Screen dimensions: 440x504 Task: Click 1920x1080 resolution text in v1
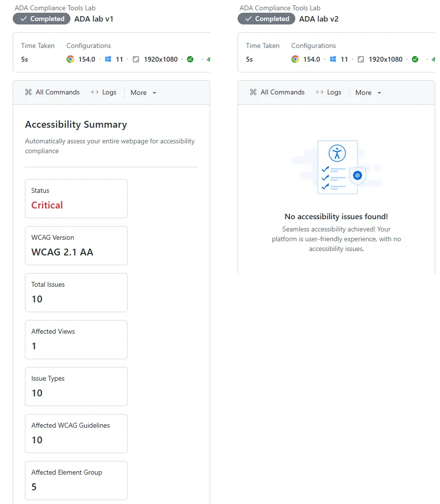tap(160, 59)
